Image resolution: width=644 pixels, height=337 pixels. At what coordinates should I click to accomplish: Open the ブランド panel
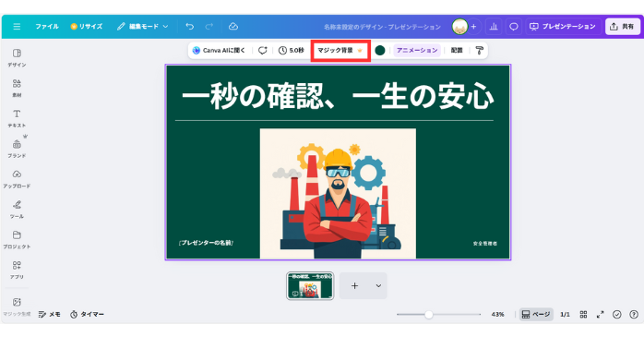17,149
